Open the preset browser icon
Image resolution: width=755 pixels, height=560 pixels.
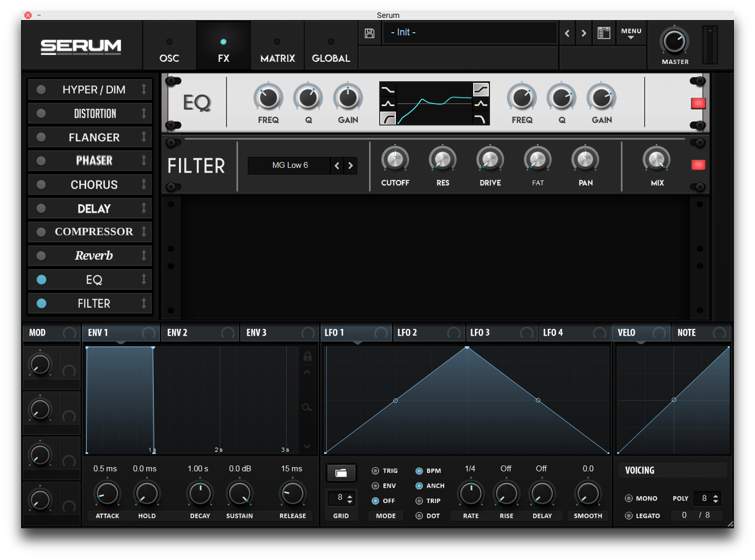pos(603,33)
